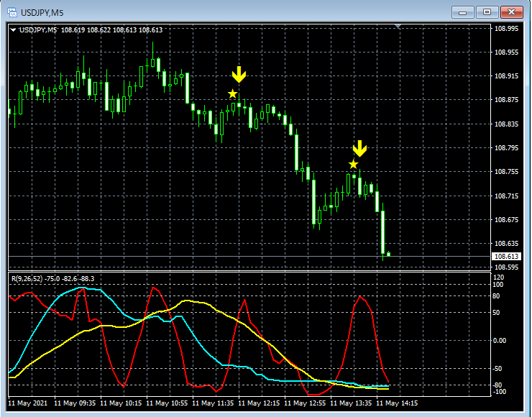
Task: Click the OHLC values in chart header
Action: (x=111, y=30)
